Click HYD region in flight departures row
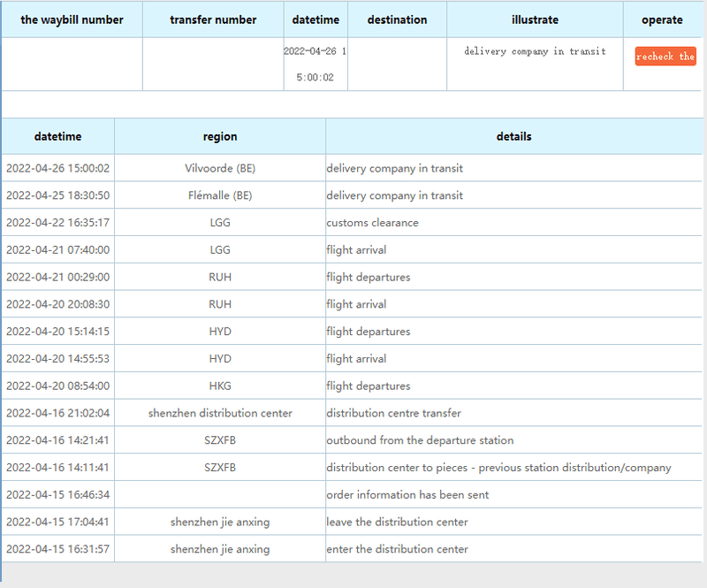 click(220, 332)
